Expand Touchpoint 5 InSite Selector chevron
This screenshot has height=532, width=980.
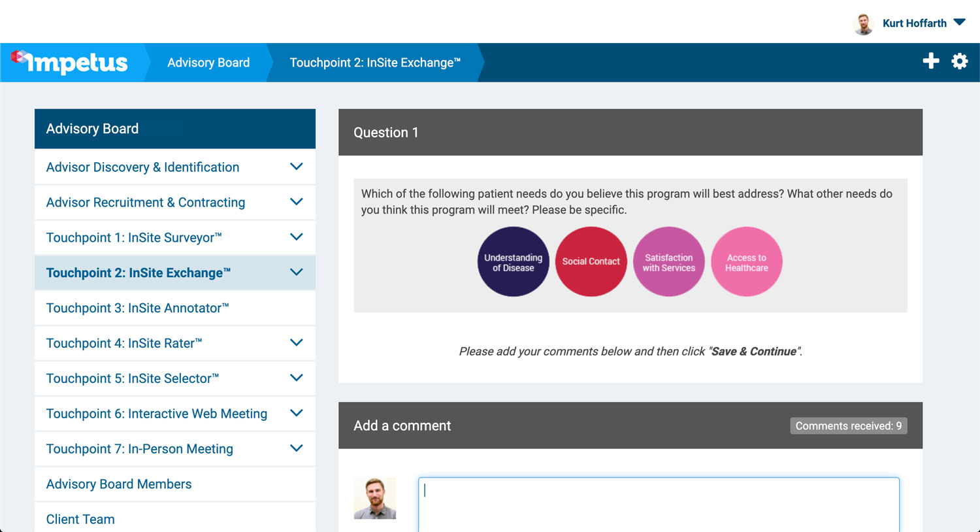296,378
